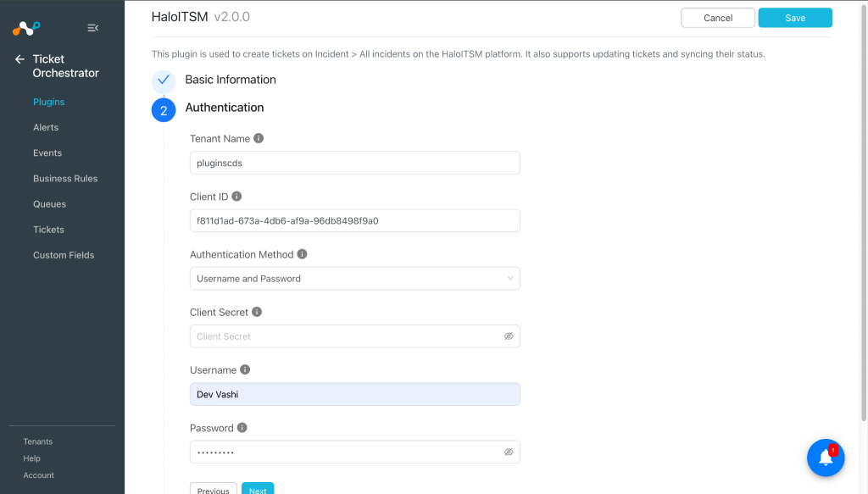Open Tickets in the sidebar

(48, 230)
